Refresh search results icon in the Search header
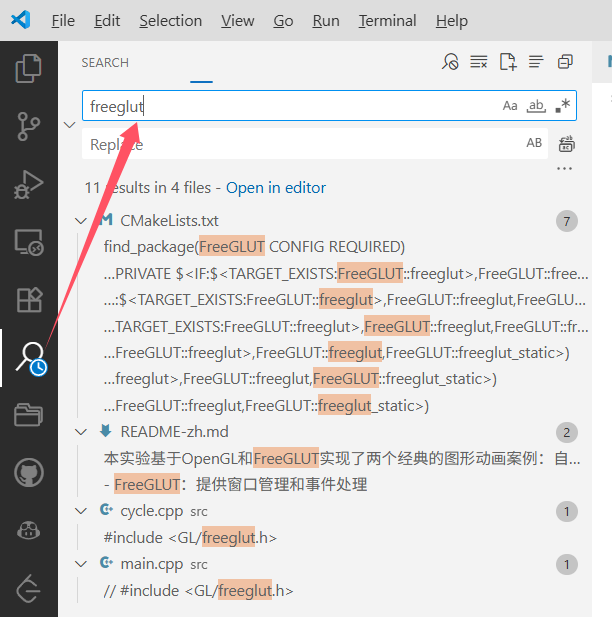The width and height of the screenshot is (612, 617). (450, 62)
